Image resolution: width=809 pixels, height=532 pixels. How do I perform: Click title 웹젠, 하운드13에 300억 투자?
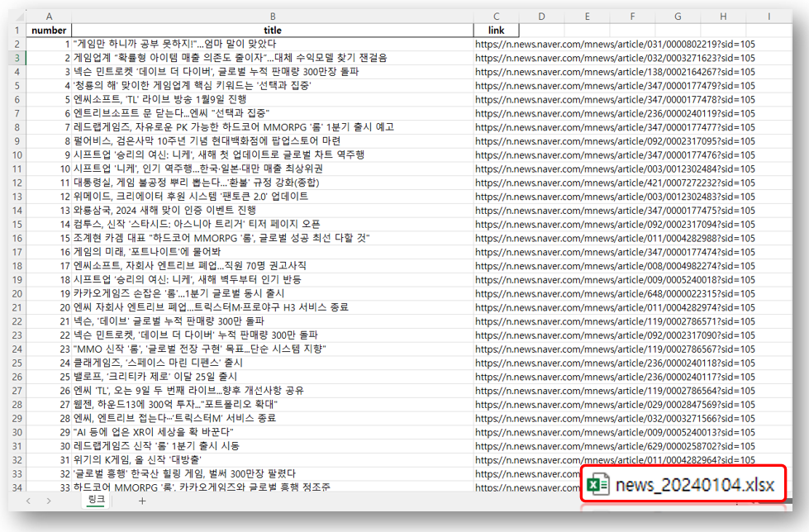175,405
